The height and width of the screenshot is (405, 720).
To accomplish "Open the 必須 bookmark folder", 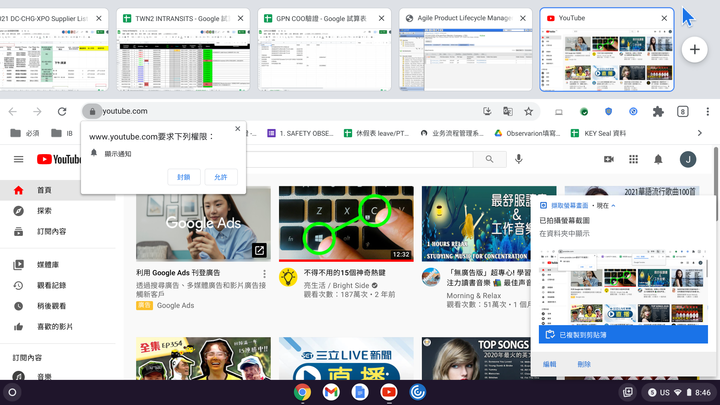I will click(x=25, y=133).
